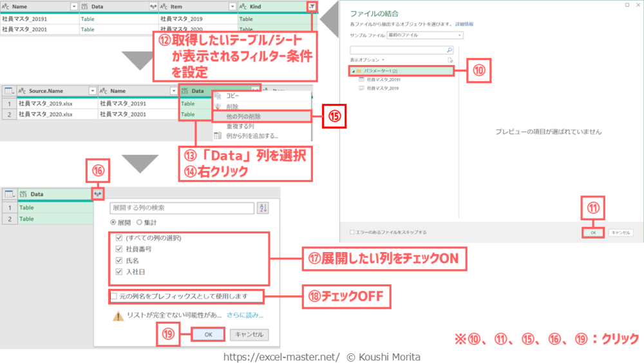This screenshot has width=644, height=363.
Task: Toggle the 元の列名をプレフィックスとして使用します checkbox
Action: (x=114, y=296)
